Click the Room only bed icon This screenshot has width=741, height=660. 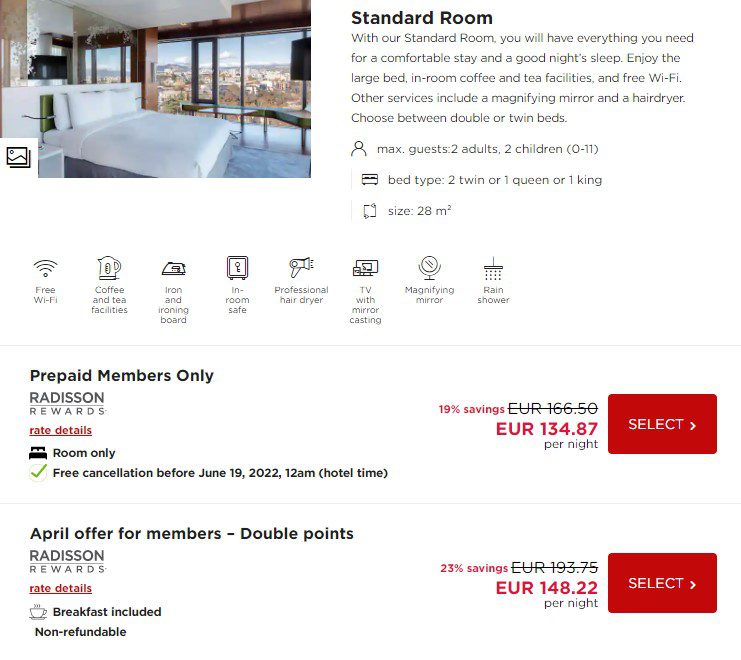(x=38, y=453)
